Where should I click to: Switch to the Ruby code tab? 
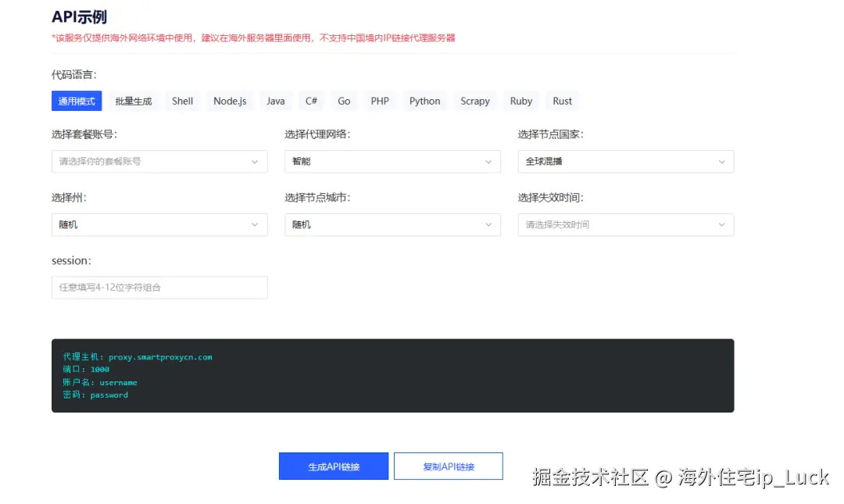coord(520,100)
